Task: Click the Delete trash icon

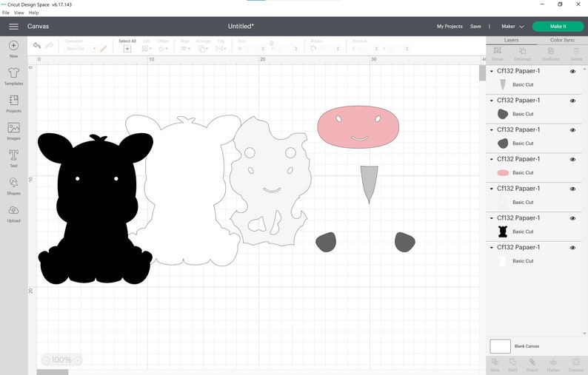Action: (576, 50)
